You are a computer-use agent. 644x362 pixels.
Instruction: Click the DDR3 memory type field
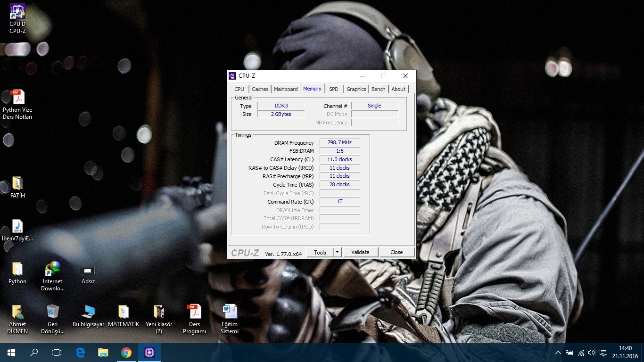(281, 106)
